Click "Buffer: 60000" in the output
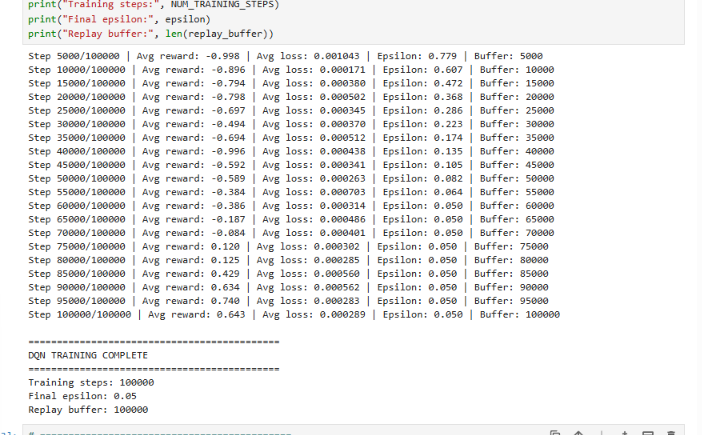 517,206
